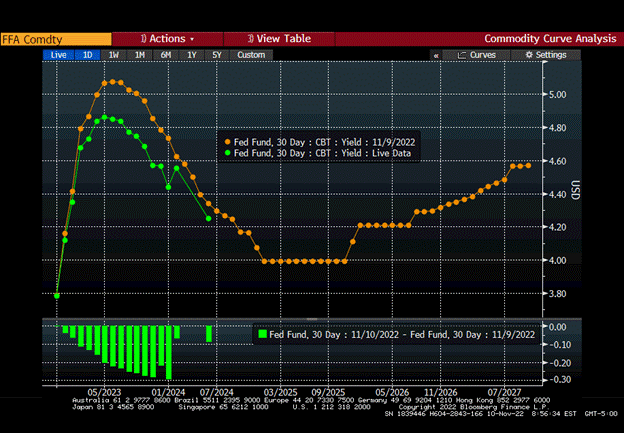Click orange legend dot for 11/9/2022 yield
Screen dimensions: 624x433
(x=227, y=142)
